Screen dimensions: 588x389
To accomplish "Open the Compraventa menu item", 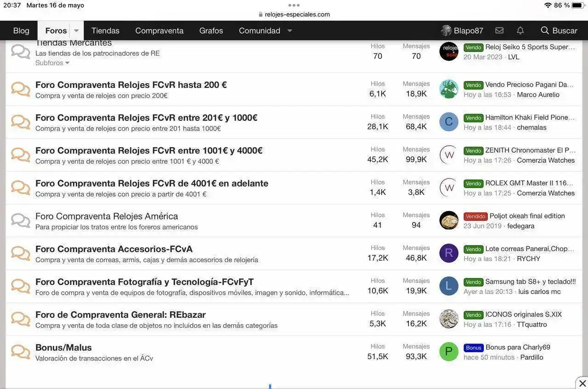I will click(159, 30).
